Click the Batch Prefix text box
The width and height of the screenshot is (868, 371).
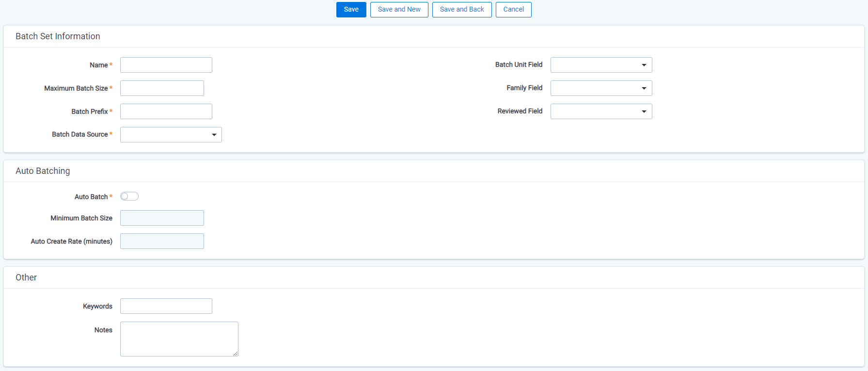(x=166, y=111)
